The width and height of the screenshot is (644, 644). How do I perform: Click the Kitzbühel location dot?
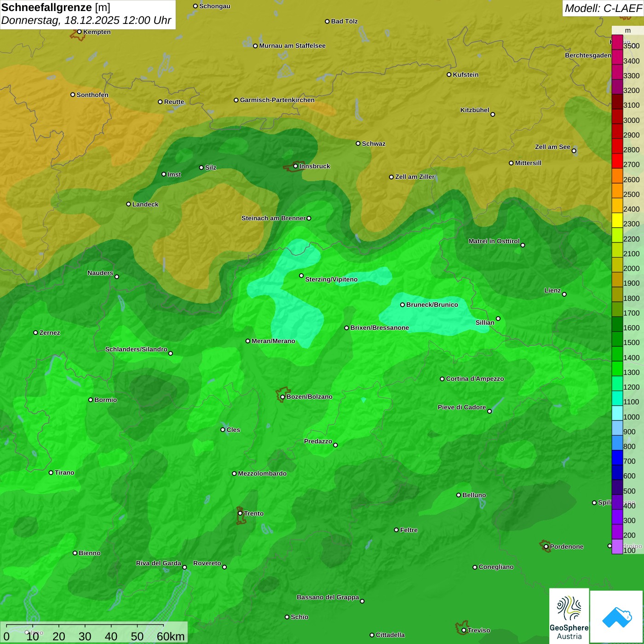[493, 115]
